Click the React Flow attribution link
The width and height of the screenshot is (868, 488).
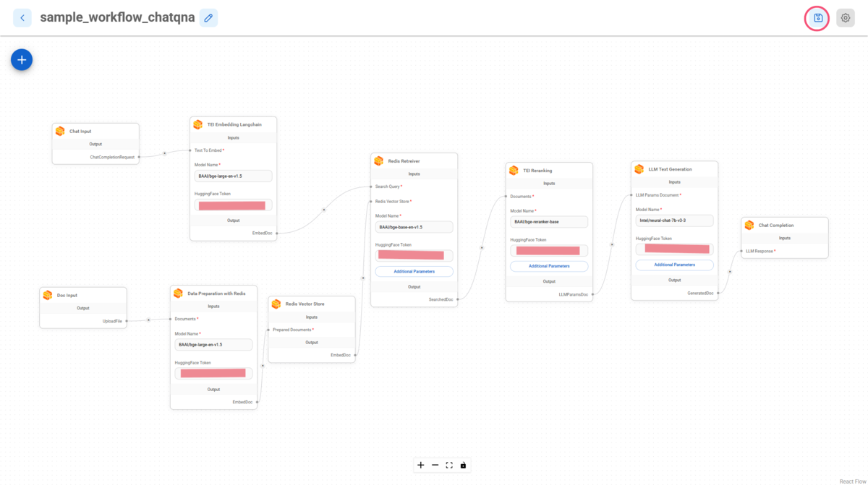click(x=852, y=481)
